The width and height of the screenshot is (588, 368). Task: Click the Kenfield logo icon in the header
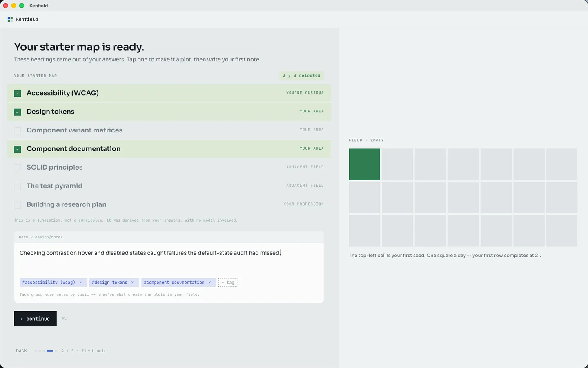tap(10, 19)
